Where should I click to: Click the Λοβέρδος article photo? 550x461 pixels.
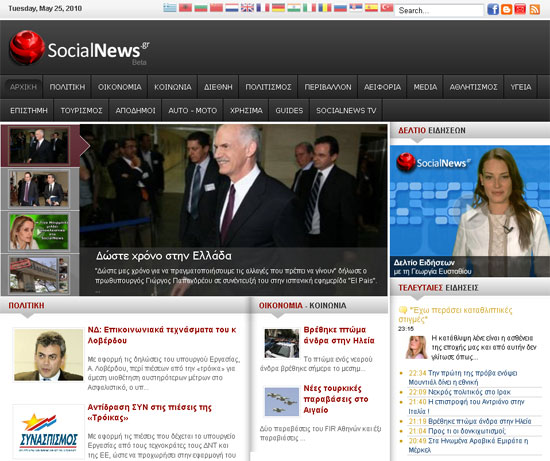(x=48, y=355)
